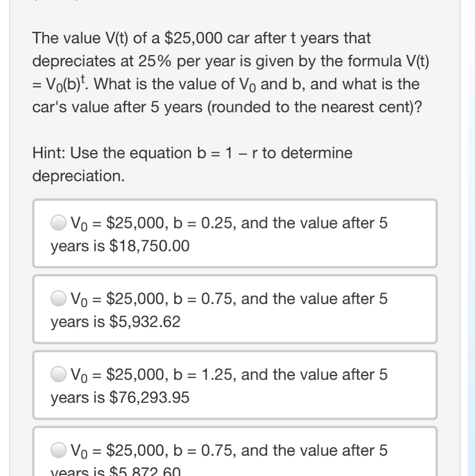Image resolution: width=475 pixels, height=476 pixels.
Task: Choose the radio button for the $5,932.62 answer
Action: click(59, 298)
